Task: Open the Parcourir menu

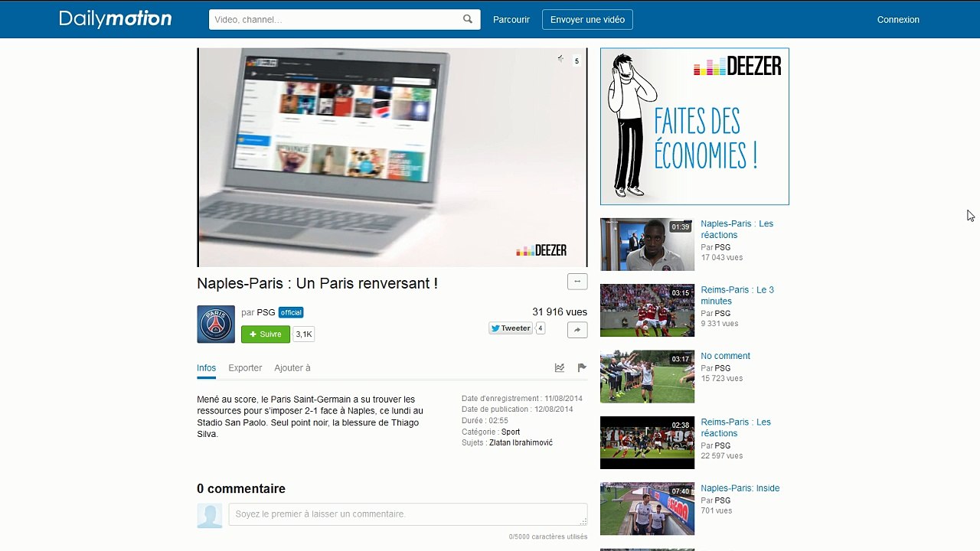Action: [511, 20]
